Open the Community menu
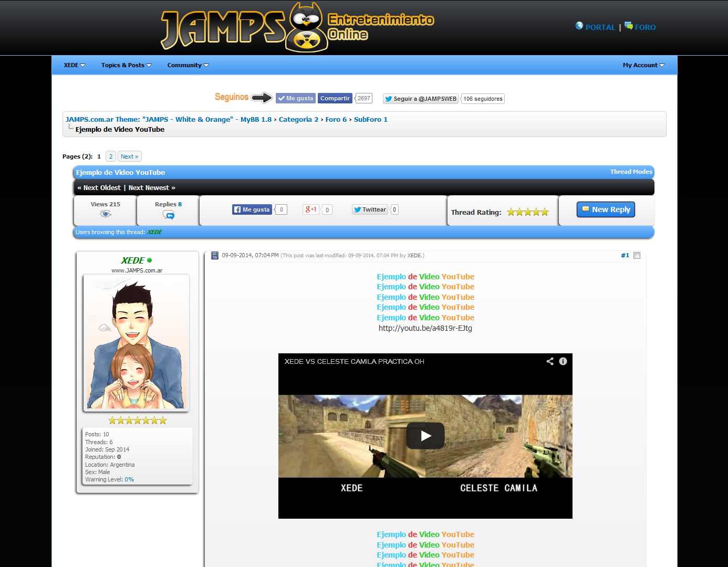 188,65
